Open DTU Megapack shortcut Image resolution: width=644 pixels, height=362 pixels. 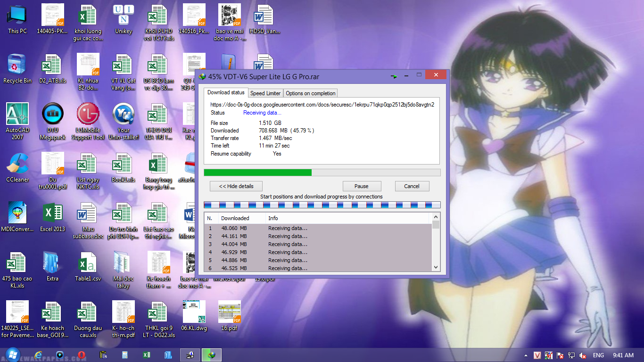(x=53, y=122)
